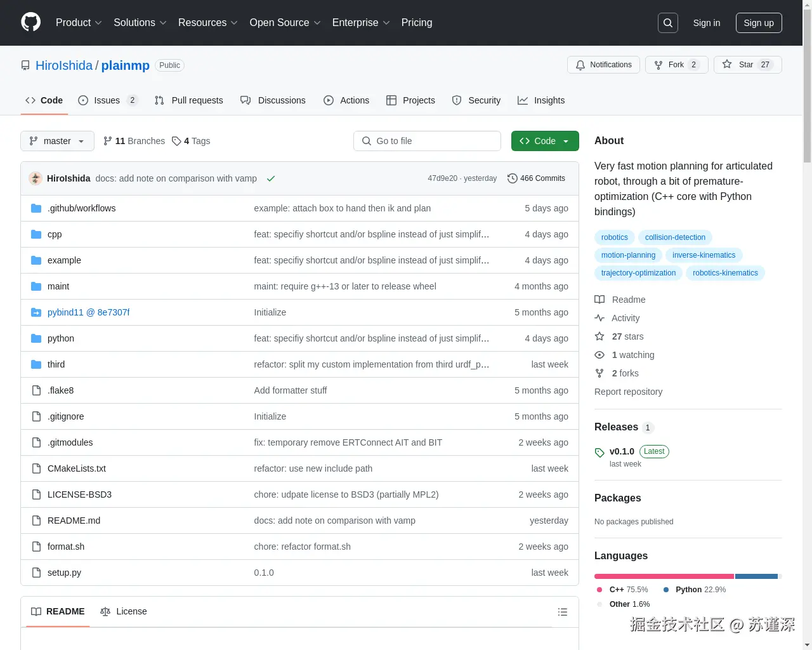This screenshot has height=650, width=812.
Task: Open the Actions tab
Action: point(346,100)
